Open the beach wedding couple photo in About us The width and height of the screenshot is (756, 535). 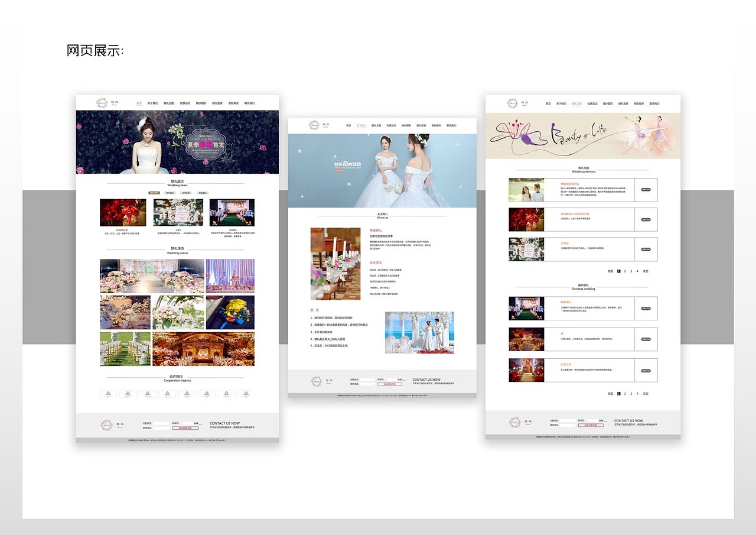419,333
